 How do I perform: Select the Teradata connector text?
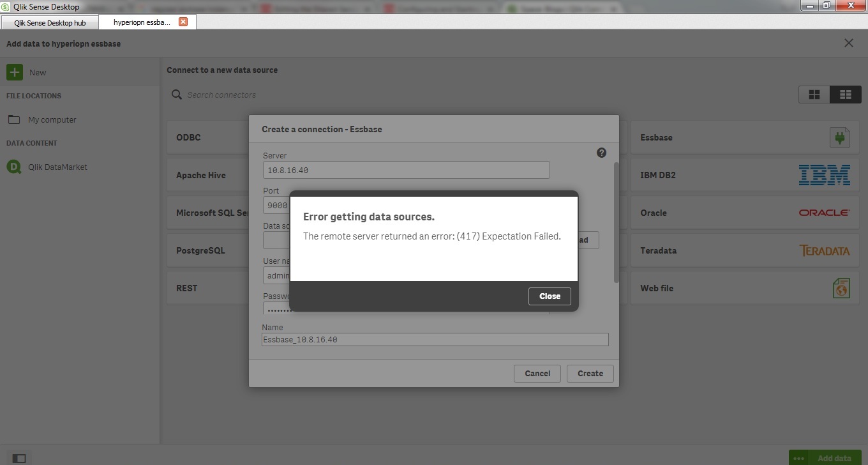pos(658,250)
